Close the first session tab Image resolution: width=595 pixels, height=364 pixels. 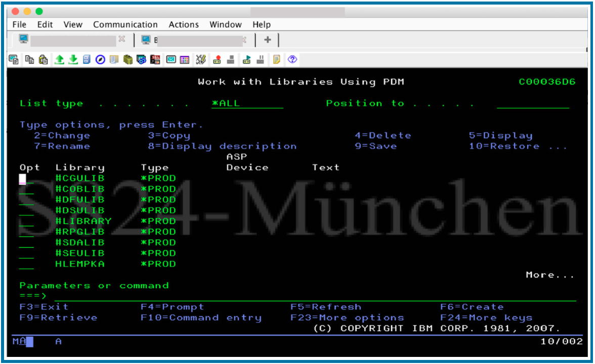click(x=121, y=39)
